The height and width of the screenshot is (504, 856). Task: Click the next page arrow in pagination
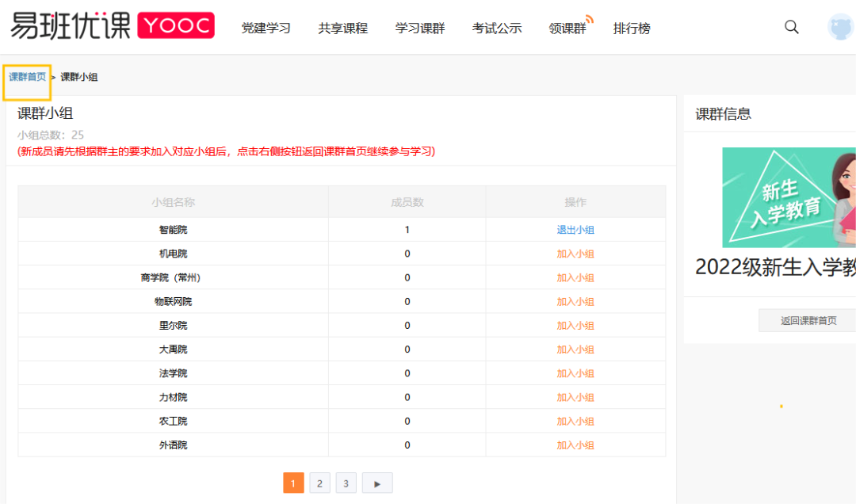(376, 483)
